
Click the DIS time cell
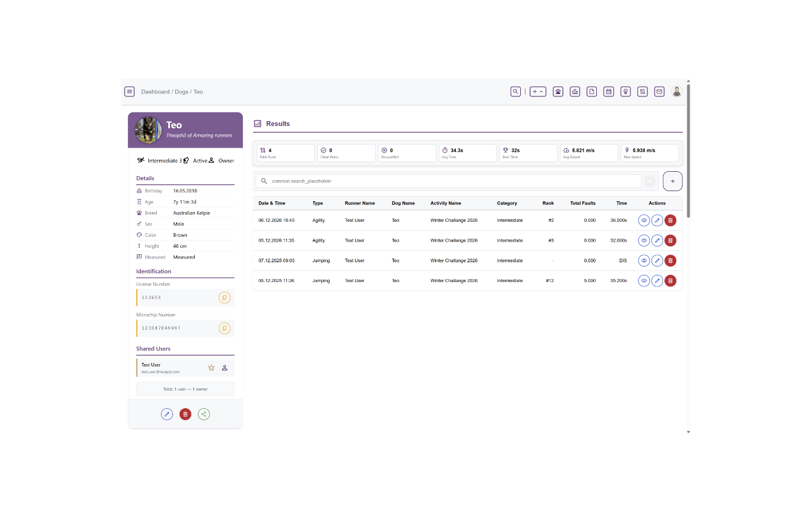tap(623, 261)
